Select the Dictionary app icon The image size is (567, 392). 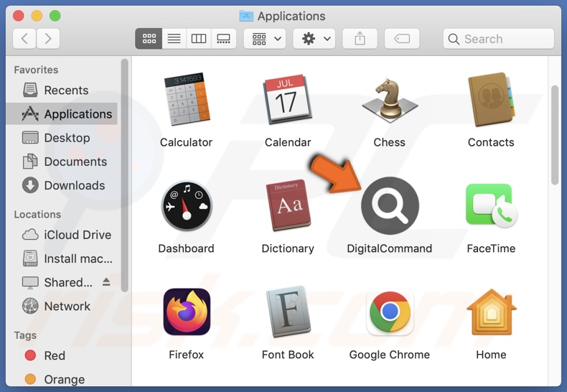289,205
